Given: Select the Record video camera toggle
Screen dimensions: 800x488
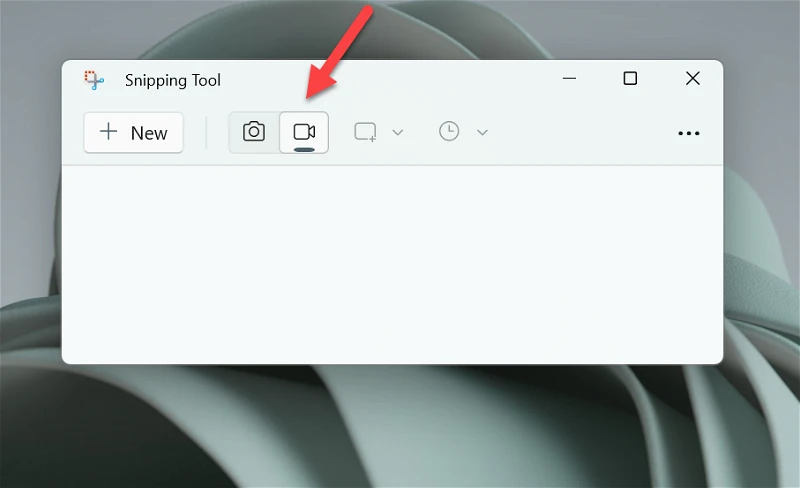Looking at the screenshot, I should [304, 132].
